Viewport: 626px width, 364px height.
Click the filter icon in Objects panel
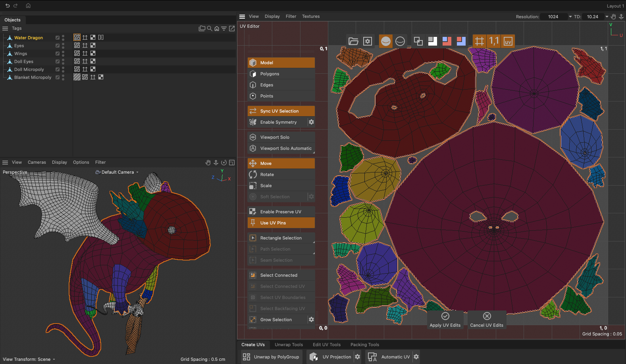(x=224, y=29)
